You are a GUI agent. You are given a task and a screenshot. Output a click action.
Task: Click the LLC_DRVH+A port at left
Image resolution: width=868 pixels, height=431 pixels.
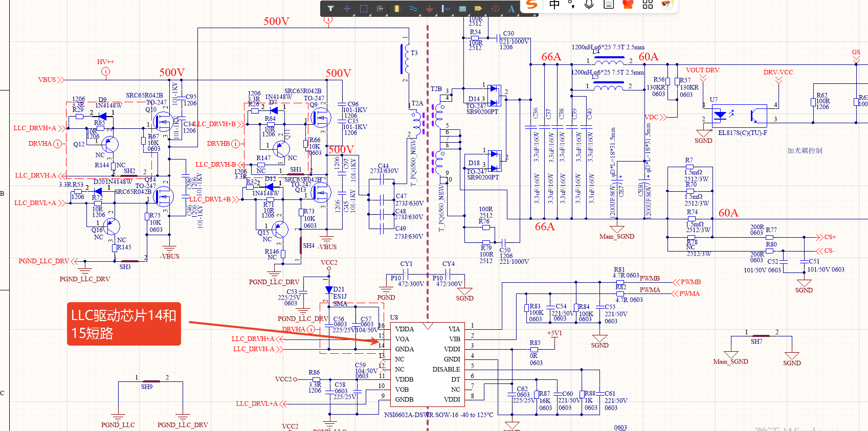coord(39,128)
